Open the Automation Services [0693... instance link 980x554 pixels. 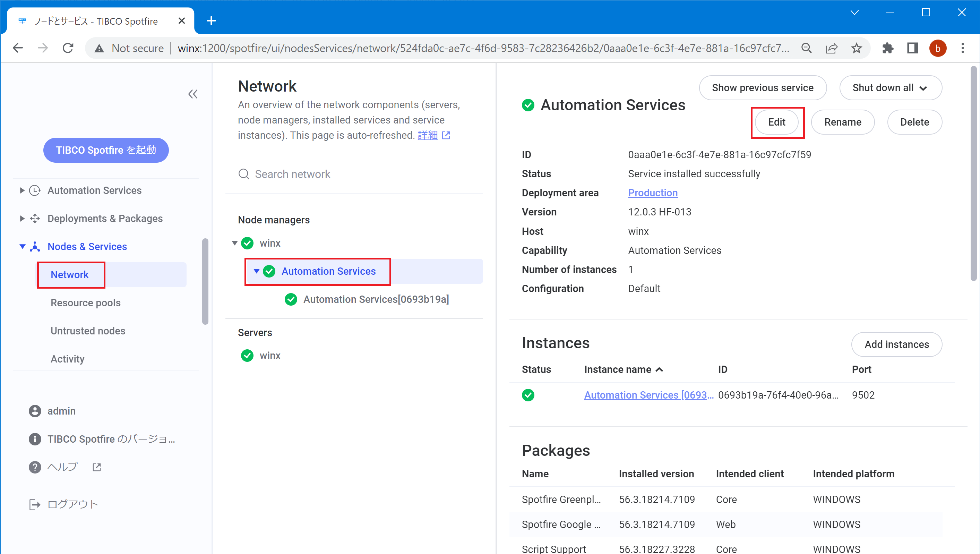click(649, 395)
